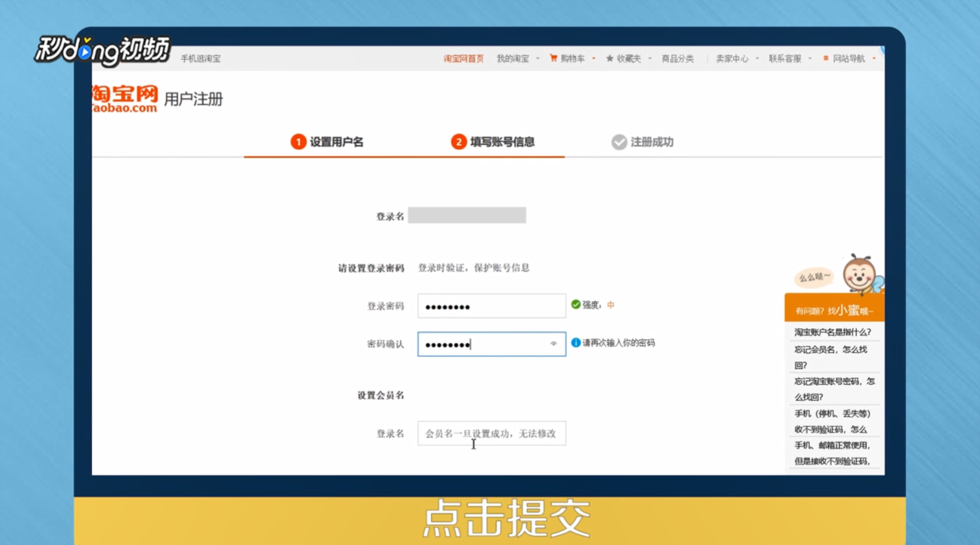Focus the 密码确认 password field
Viewport: 980px width, 545px height.
click(491, 344)
